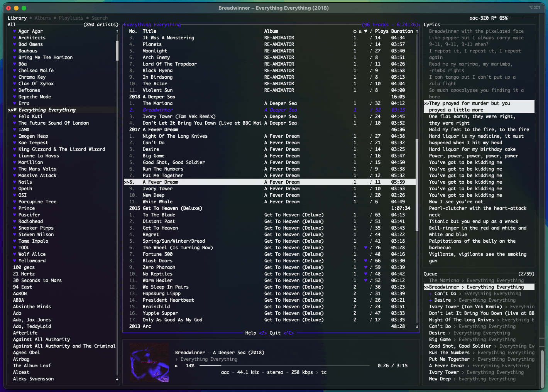Click the plus icon next to Desire in queue
548x392 pixels.
[x=431, y=300]
